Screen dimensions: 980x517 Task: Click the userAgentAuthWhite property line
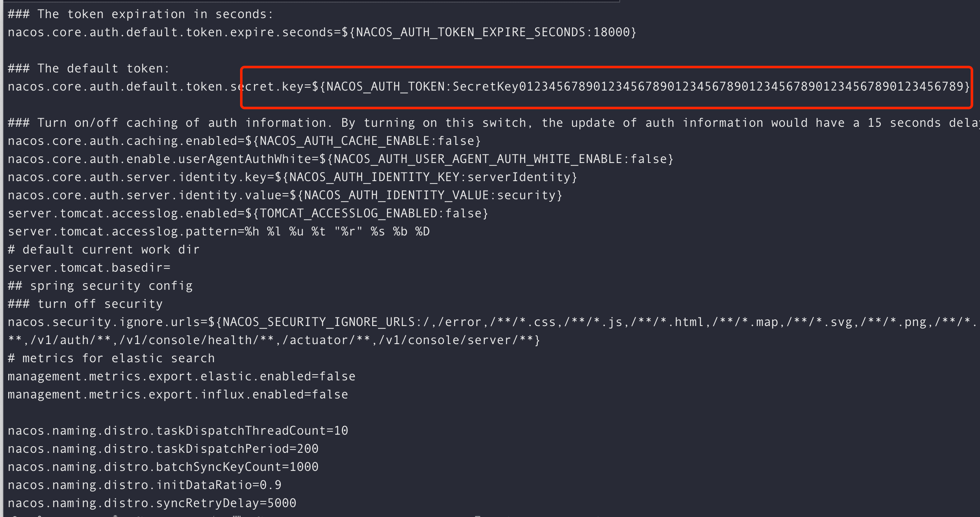pos(341,159)
